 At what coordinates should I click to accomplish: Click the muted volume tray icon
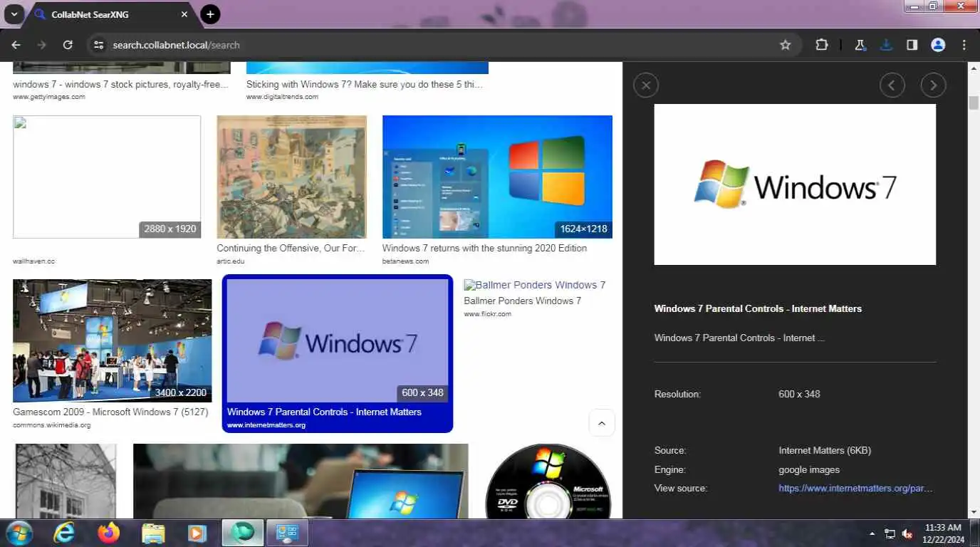[x=907, y=533]
